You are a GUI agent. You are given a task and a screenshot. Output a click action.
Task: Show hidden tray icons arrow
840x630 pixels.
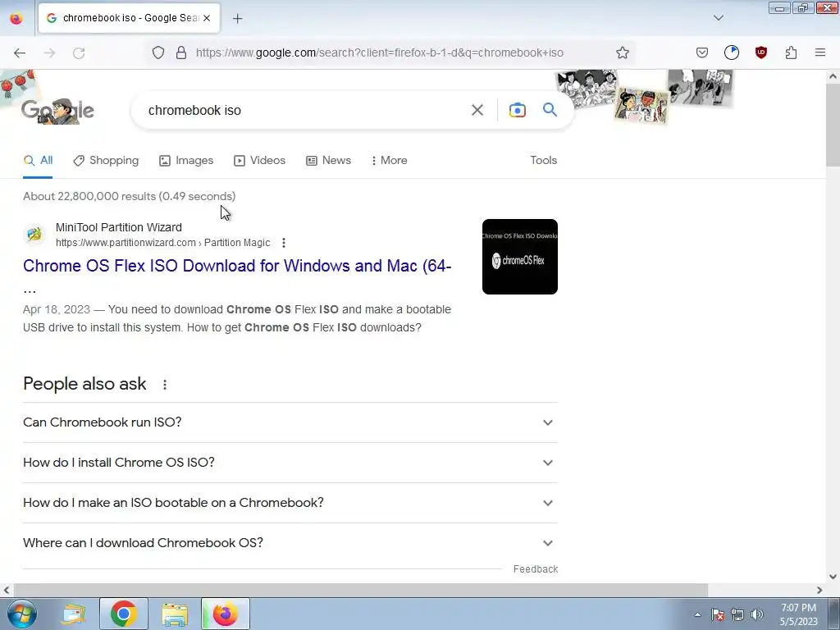697,614
